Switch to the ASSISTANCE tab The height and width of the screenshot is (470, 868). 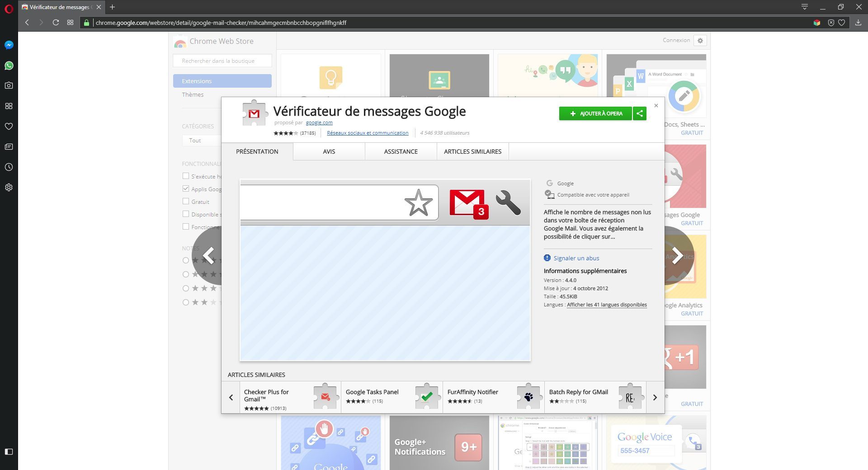[401, 151]
